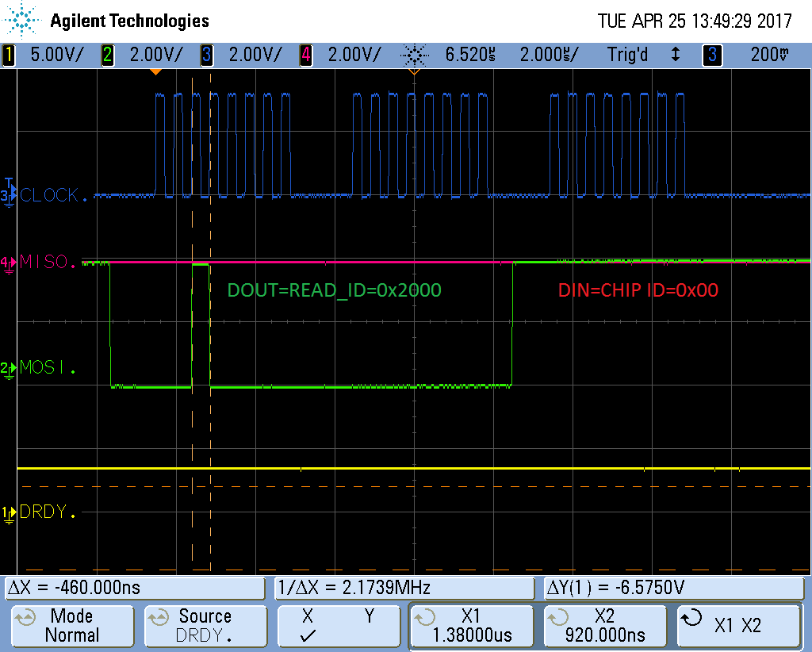Click the MOSI waveform label
Viewport: 812px width, 652px height.
click(x=47, y=367)
